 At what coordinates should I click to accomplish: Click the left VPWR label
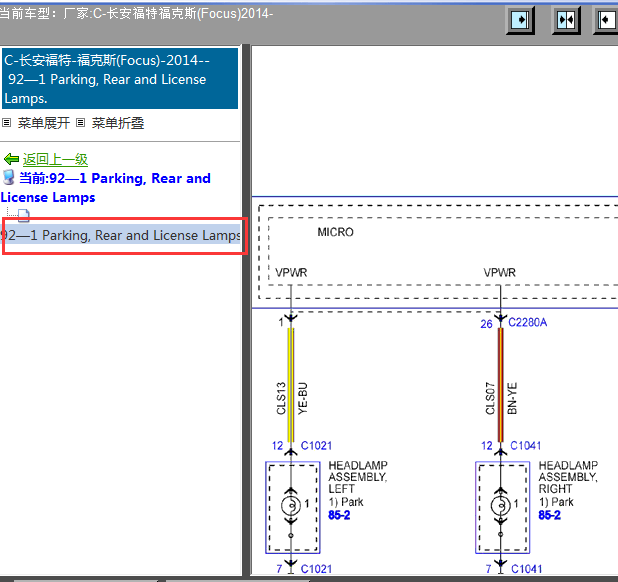tap(291, 272)
